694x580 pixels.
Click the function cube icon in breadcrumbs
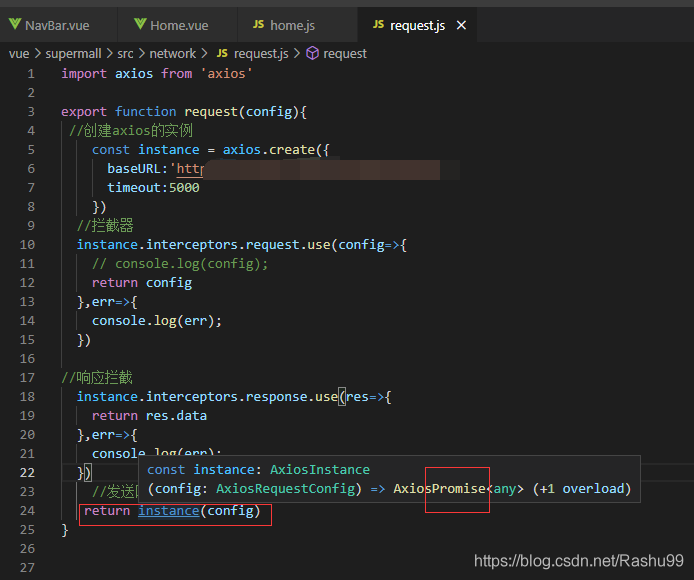[x=312, y=54]
